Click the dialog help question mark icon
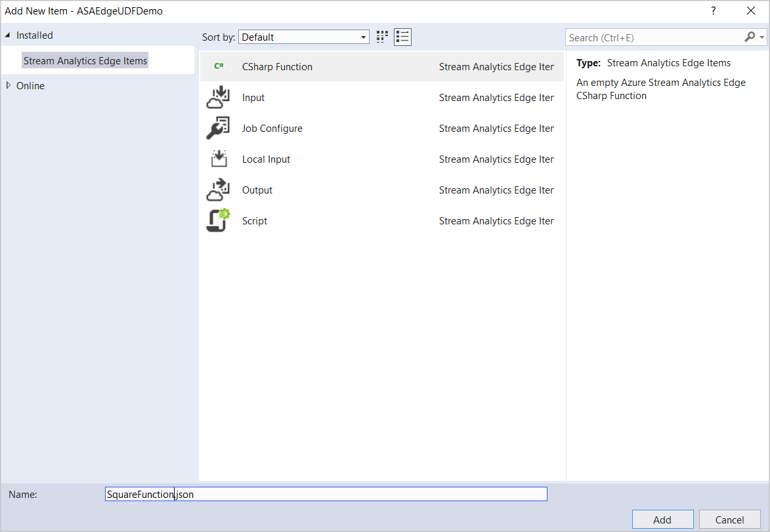This screenshot has height=532, width=770. (x=713, y=10)
